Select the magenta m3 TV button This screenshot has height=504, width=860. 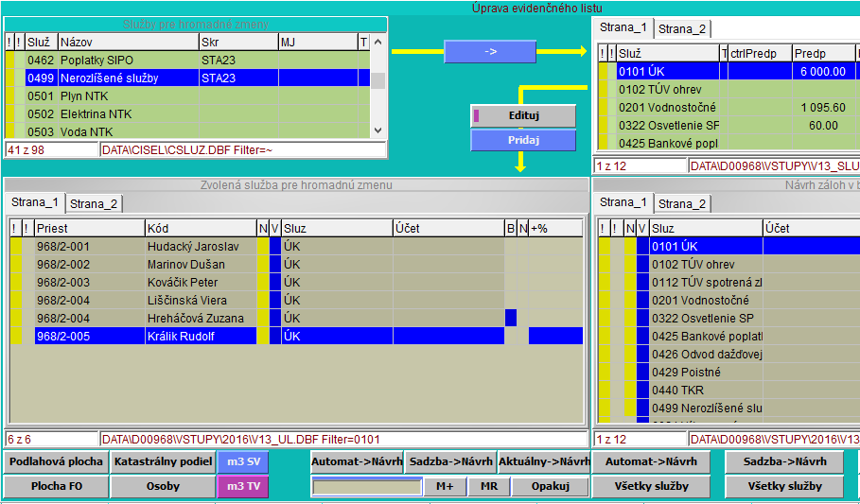coord(243,486)
